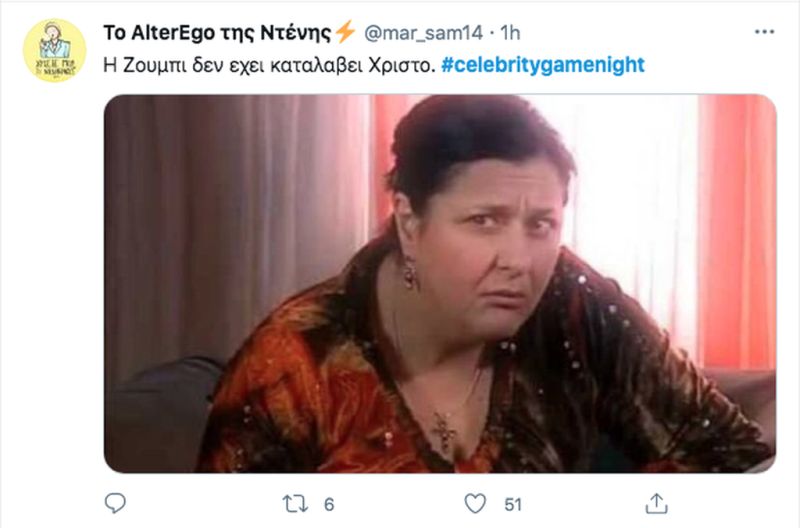Viewport: 800px width, 528px height.
Task: Open the yellow profile avatar picture
Action: point(55,51)
